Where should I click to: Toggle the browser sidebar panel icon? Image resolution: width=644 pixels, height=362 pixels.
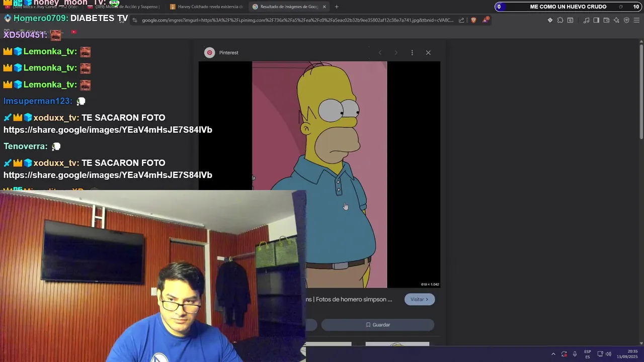pos(596,20)
